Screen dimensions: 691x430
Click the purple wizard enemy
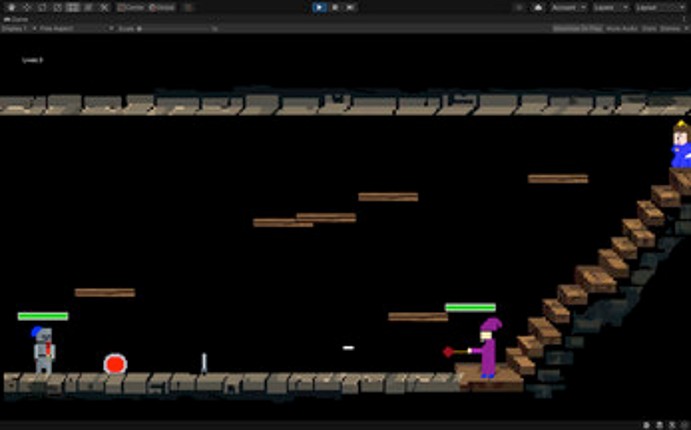pos(488,348)
